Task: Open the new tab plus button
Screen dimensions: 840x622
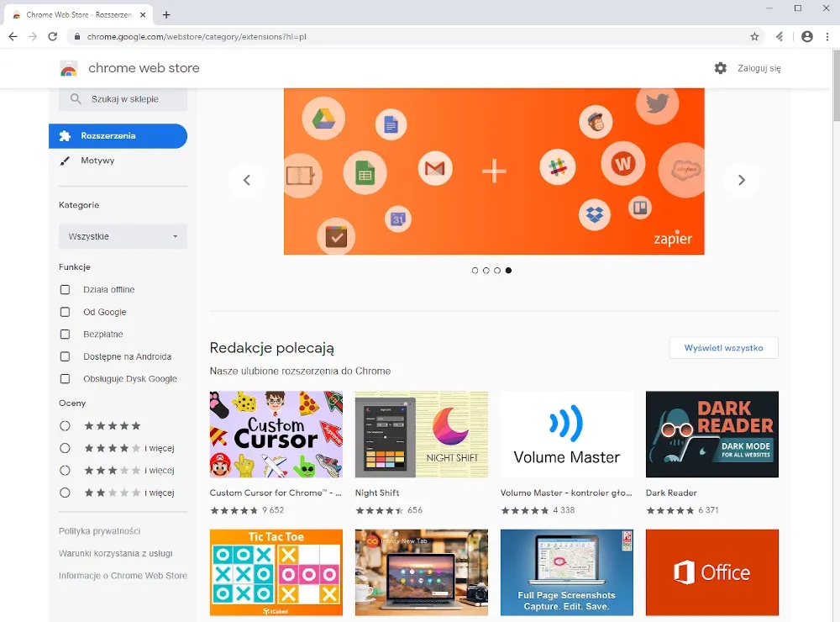Action: (166, 14)
